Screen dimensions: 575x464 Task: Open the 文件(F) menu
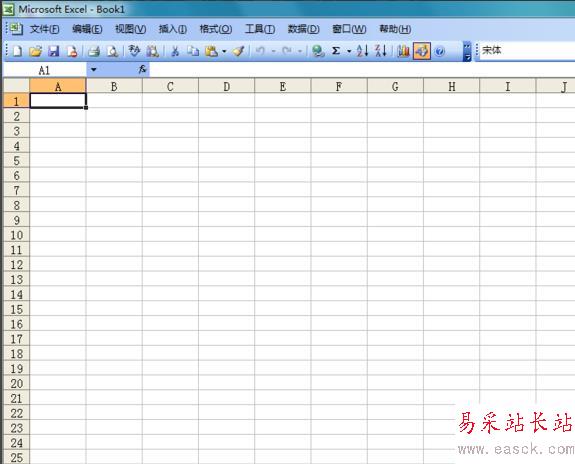click(x=45, y=29)
